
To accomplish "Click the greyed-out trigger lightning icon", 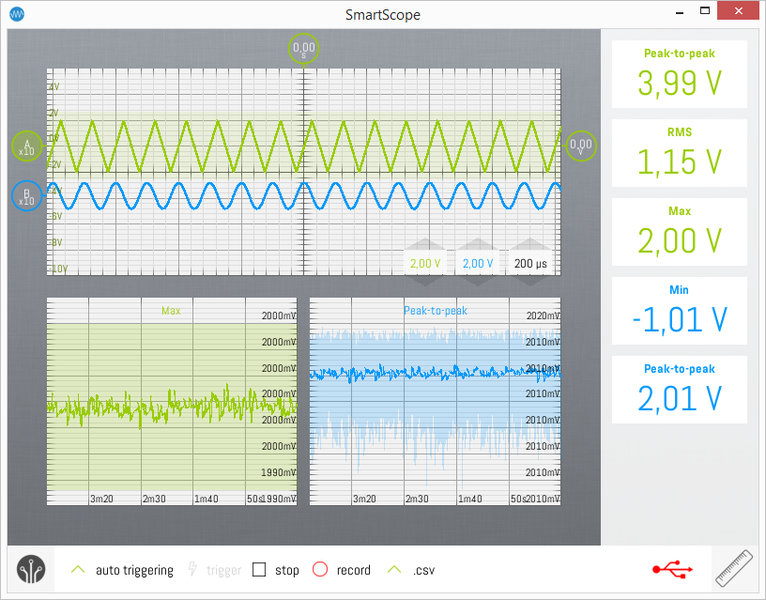I will [193, 570].
